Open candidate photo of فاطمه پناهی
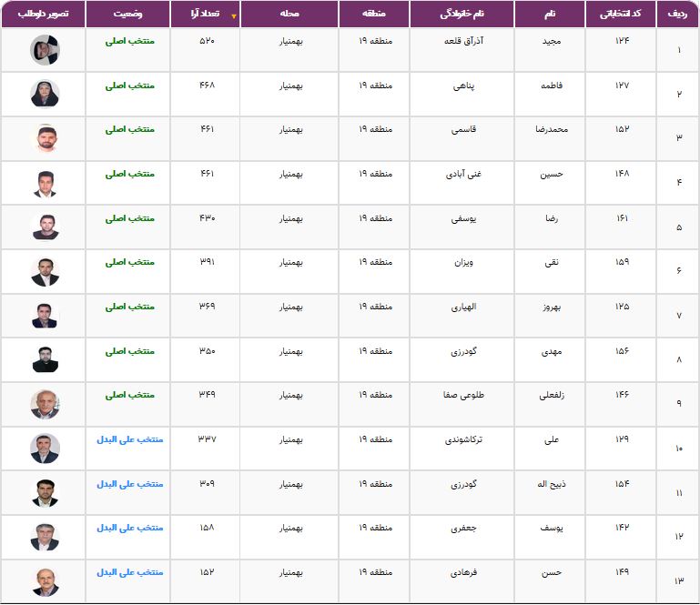 (x=45, y=94)
